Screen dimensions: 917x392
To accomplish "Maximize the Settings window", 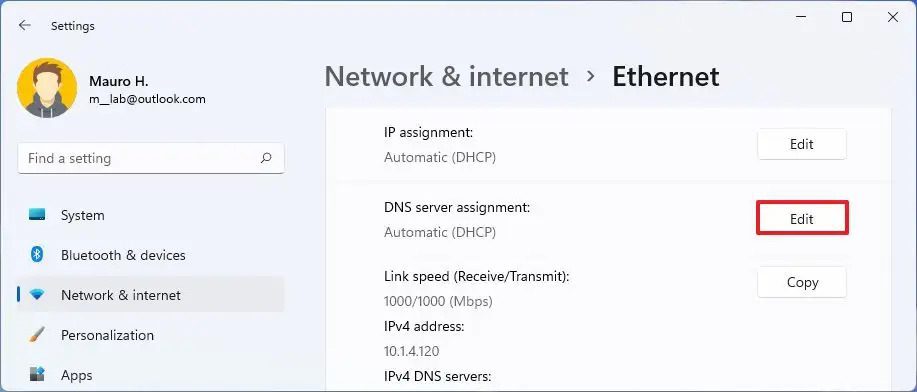I will coord(846,17).
